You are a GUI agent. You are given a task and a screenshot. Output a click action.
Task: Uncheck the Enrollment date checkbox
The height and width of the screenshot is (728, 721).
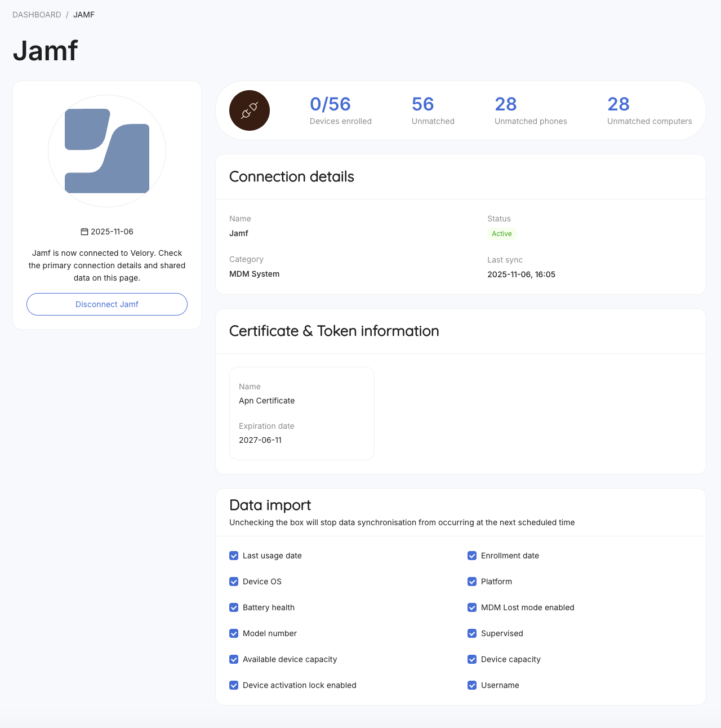[472, 556]
